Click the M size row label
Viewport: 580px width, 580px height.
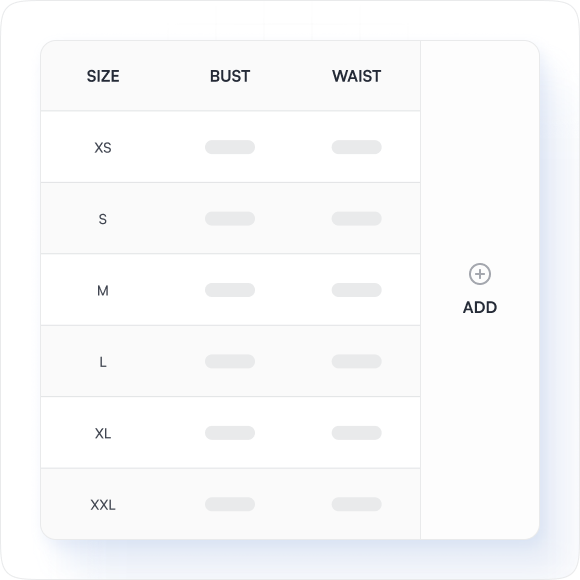103,290
